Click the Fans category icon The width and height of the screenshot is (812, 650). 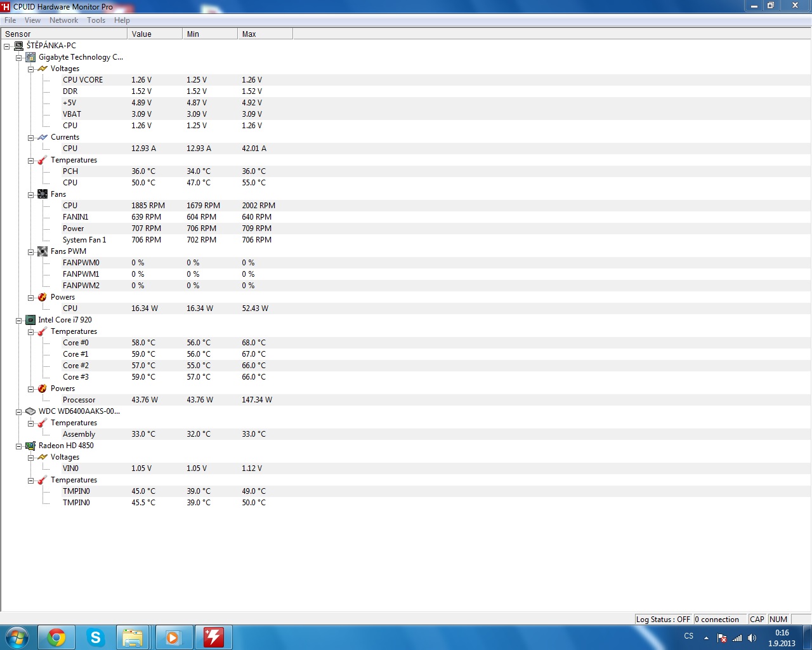click(43, 194)
